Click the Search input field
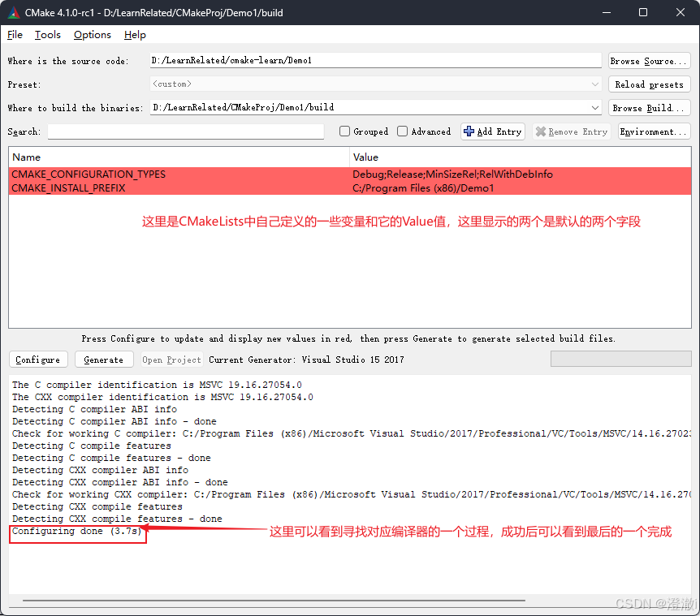 tap(186, 131)
